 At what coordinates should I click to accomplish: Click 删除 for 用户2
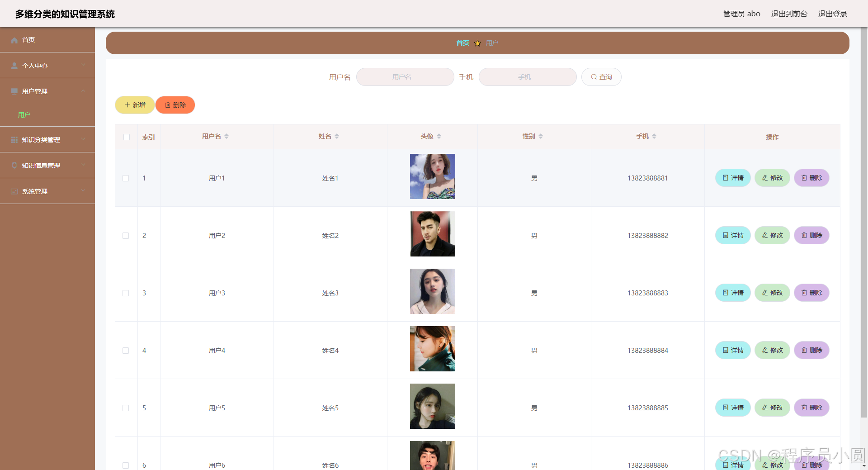point(811,235)
